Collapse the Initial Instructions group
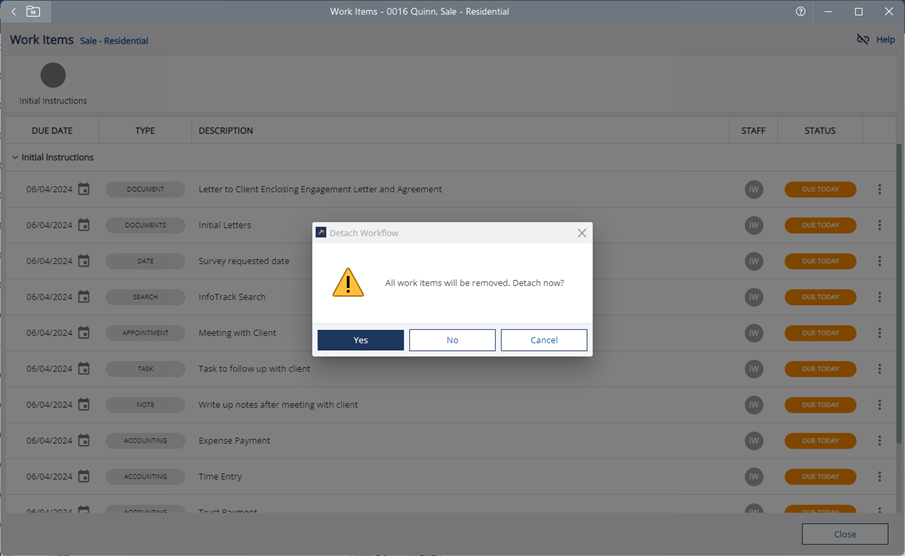905x556 pixels. pos(15,158)
